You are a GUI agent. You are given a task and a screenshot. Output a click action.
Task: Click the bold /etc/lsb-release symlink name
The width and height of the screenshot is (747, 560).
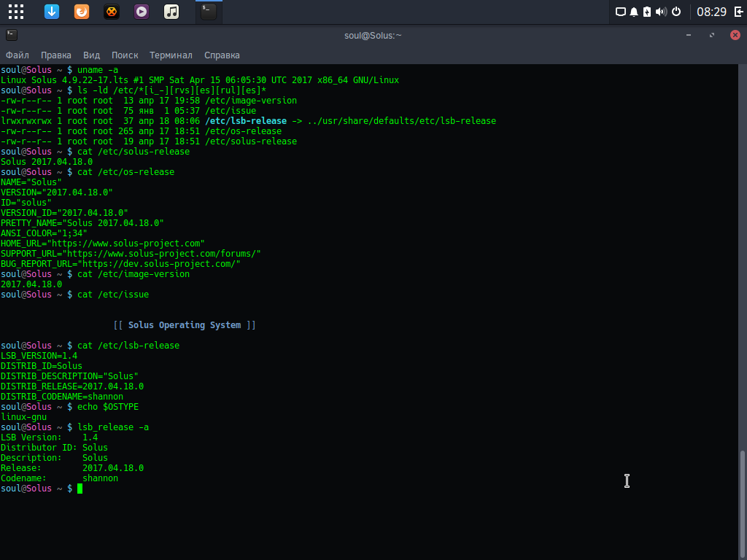point(246,121)
